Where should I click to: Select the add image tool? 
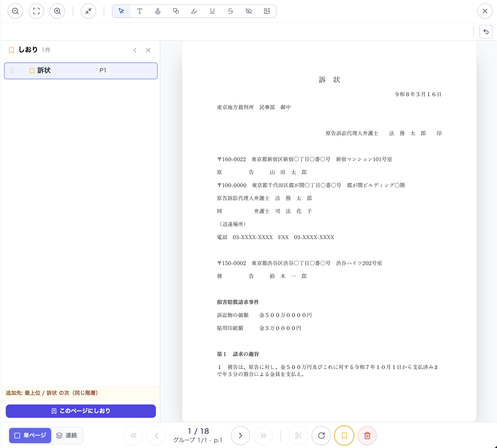pyautogui.click(x=267, y=11)
